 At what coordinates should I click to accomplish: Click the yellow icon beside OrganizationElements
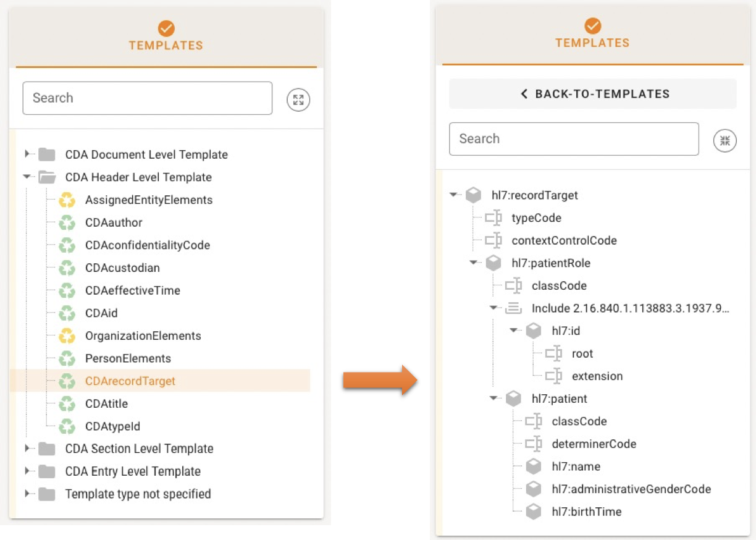pyautogui.click(x=67, y=336)
